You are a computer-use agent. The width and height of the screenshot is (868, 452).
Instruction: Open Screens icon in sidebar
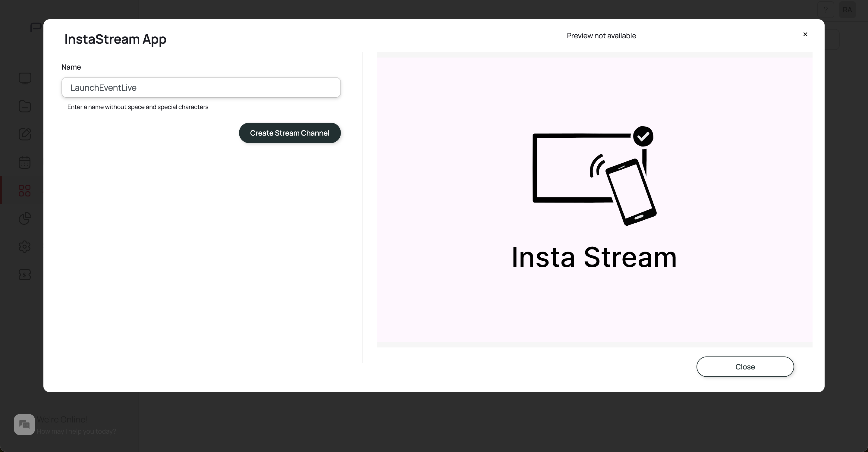(x=25, y=78)
